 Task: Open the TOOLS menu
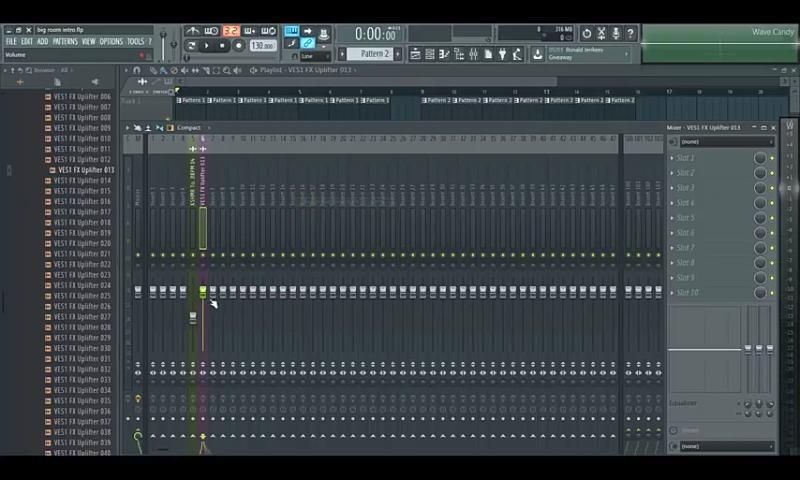135,42
